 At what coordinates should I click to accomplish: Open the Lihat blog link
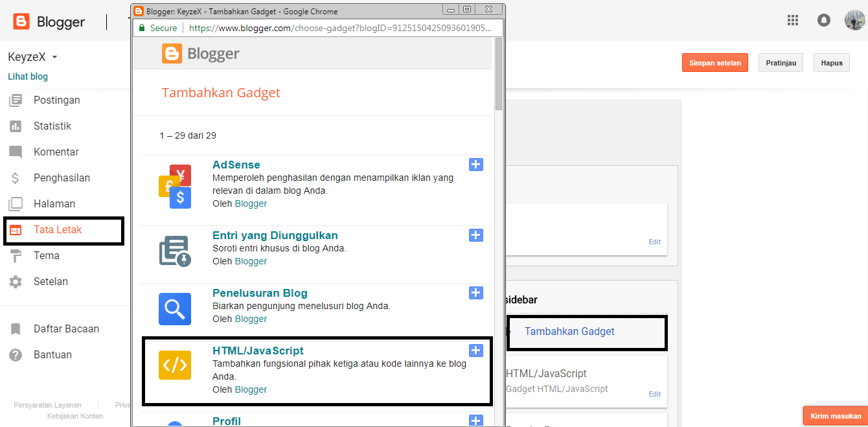pyautogui.click(x=28, y=76)
